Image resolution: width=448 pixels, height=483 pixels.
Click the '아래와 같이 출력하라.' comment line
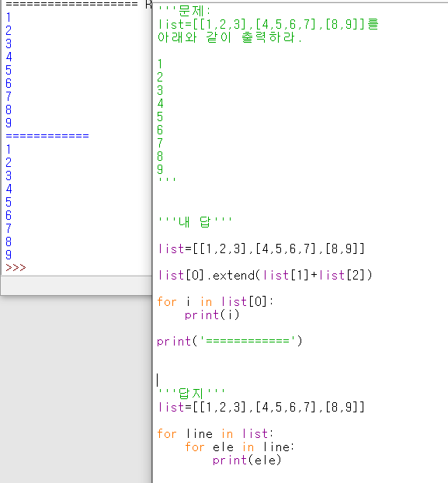230,37
